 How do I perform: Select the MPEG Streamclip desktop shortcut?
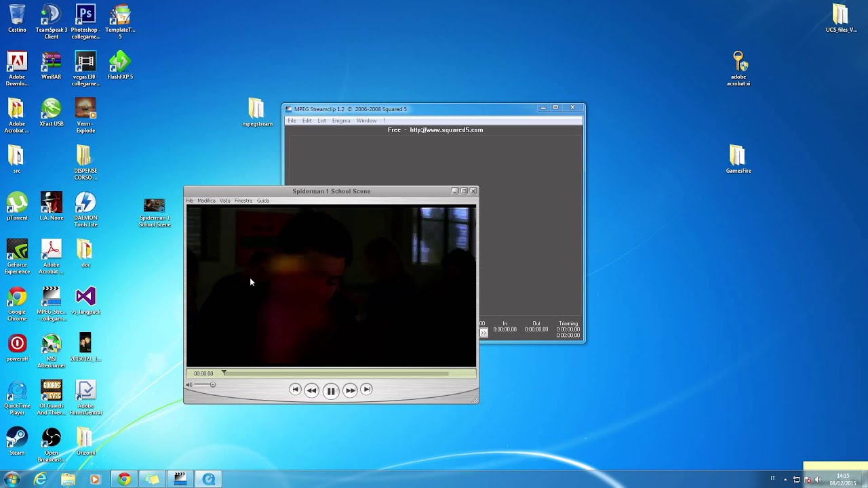[52, 304]
